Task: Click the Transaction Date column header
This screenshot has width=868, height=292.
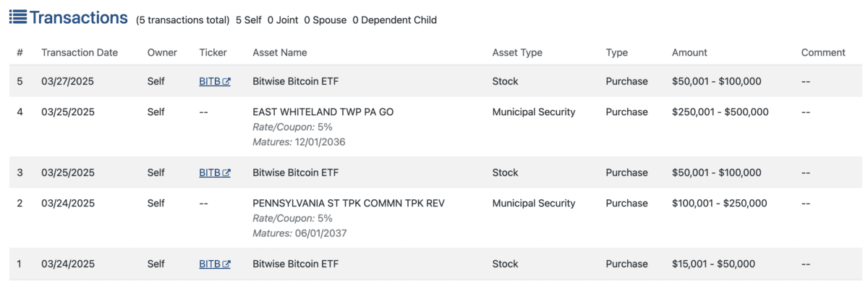Action: click(80, 53)
